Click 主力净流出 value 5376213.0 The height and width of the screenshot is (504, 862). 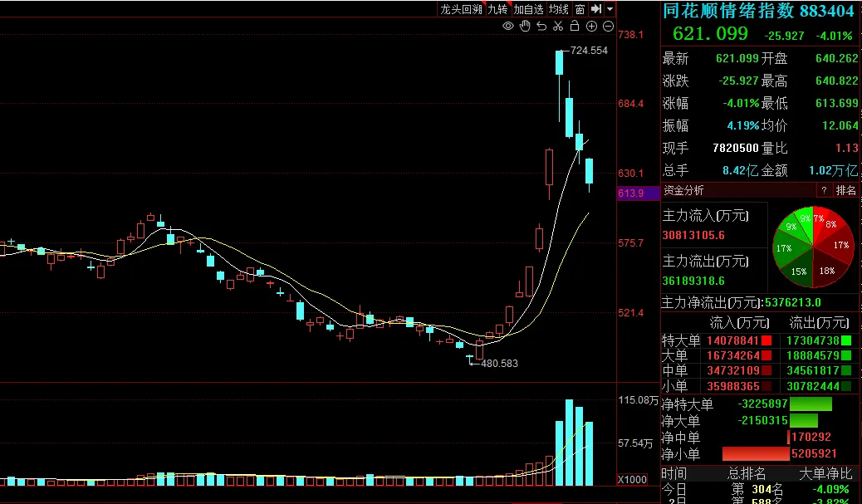792,303
